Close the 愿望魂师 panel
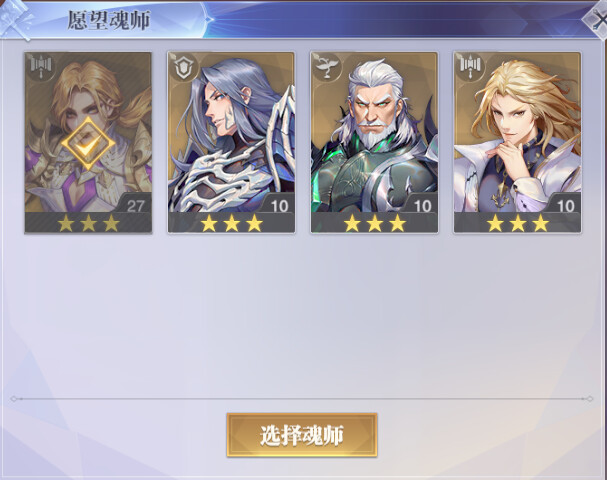Image resolution: width=607 pixels, height=480 pixels. pyautogui.click(x=596, y=19)
